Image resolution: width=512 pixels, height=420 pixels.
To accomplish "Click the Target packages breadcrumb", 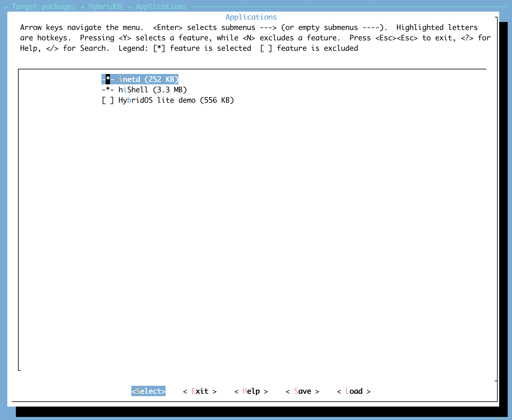I will tap(44, 6).
